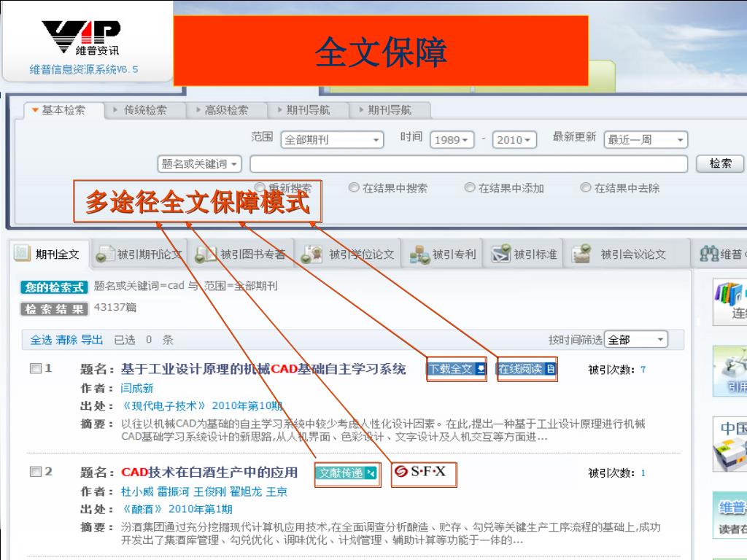The width and height of the screenshot is (747, 560).
Task: Click author 杜小威
Action: (x=137, y=491)
